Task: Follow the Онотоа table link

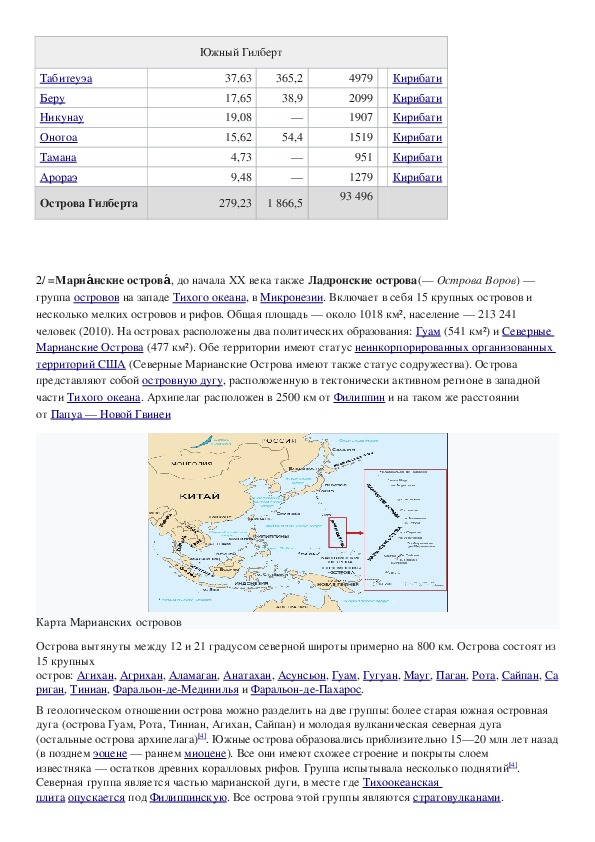Action: coord(58,137)
